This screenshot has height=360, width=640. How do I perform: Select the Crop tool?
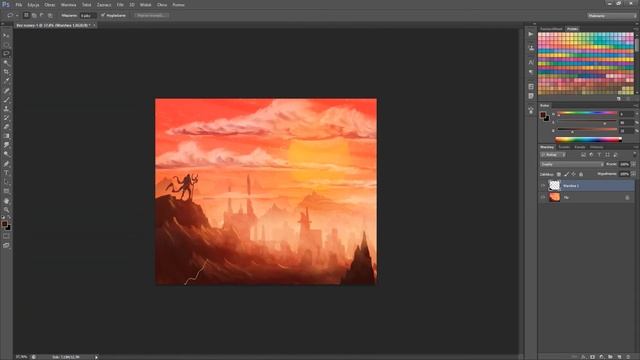point(6,71)
